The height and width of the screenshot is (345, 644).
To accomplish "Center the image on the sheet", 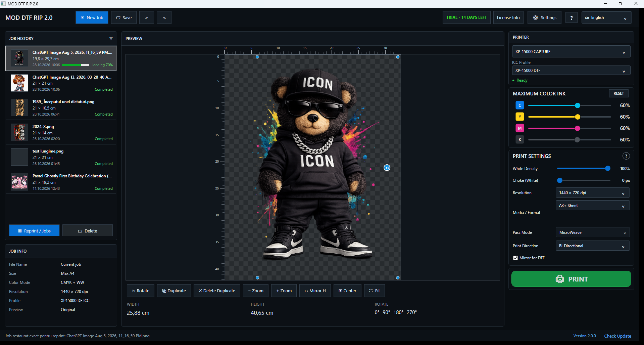I will point(347,291).
